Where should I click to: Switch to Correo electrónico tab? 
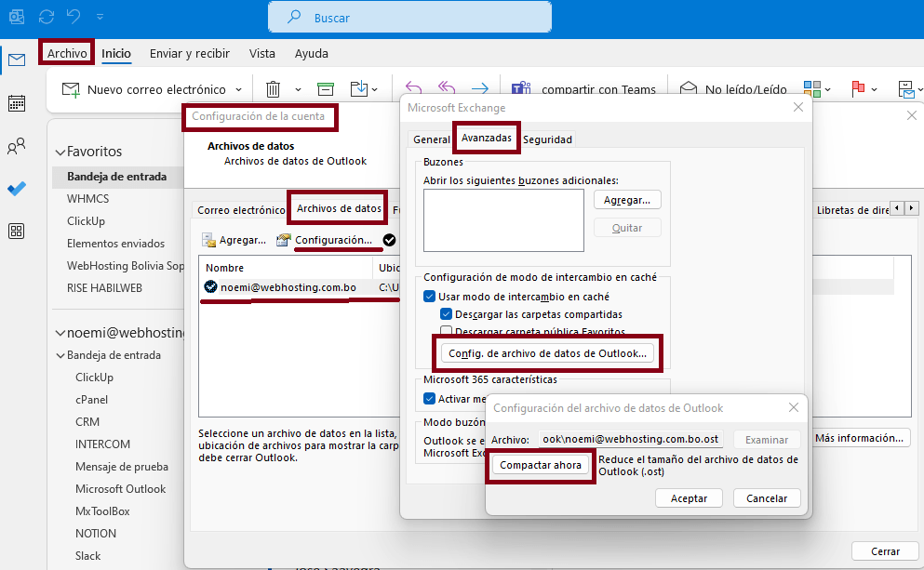coord(241,210)
